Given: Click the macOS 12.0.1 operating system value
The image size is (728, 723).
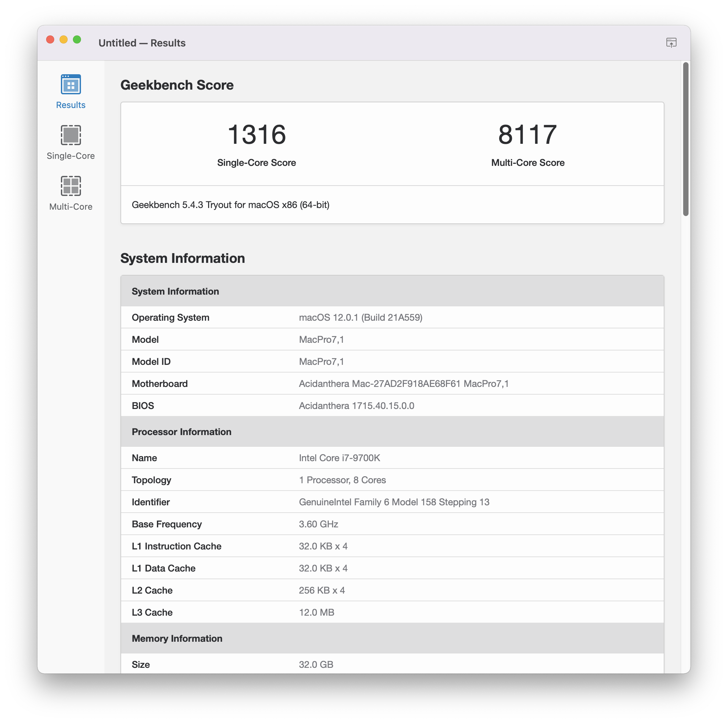Looking at the screenshot, I should (x=360, y=317).
